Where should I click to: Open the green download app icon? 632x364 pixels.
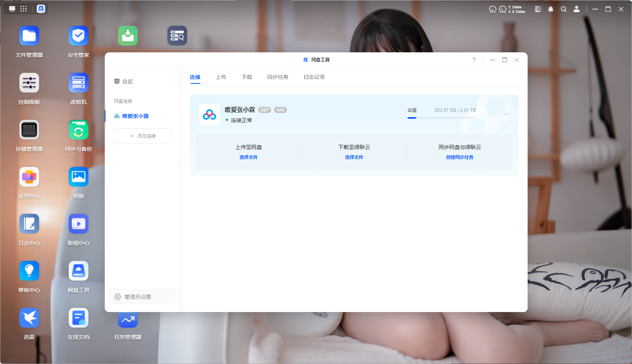pos(128,36)
